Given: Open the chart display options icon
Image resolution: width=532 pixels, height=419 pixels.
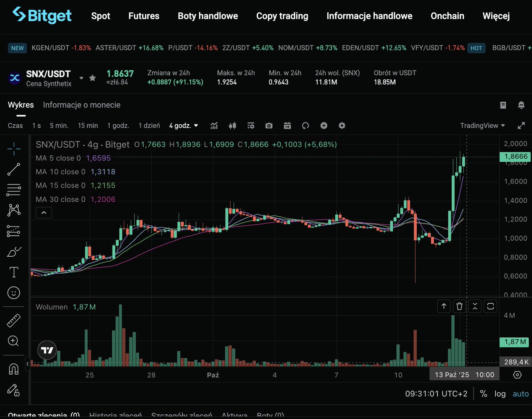Looking at the screenshot, I should [x=251, y=125].
